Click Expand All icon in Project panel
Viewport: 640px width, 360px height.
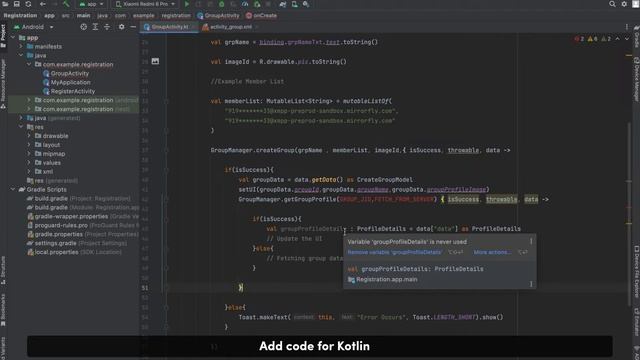click(x=95, y=27)
